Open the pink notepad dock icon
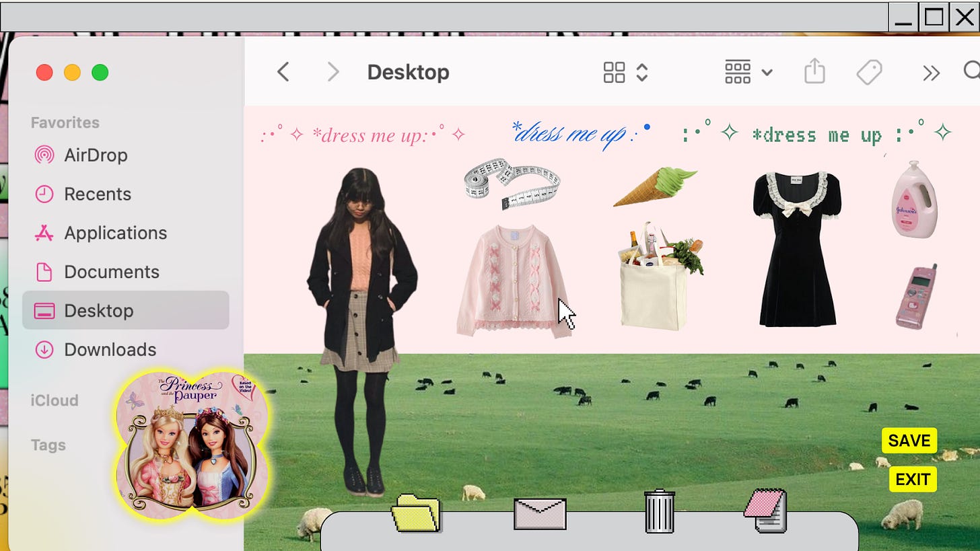This screenshot has height=551, width=980. click(765, 511)
